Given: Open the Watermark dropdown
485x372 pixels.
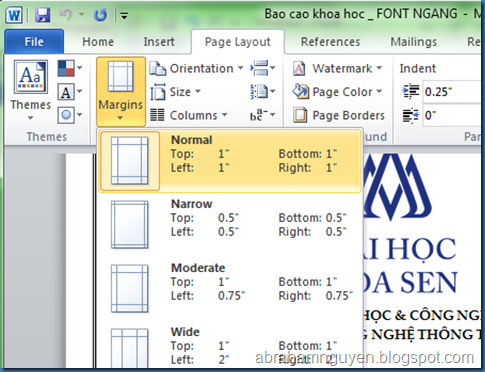Looking at the screenshot, I should pyautogui.click(x=337, y=68).
